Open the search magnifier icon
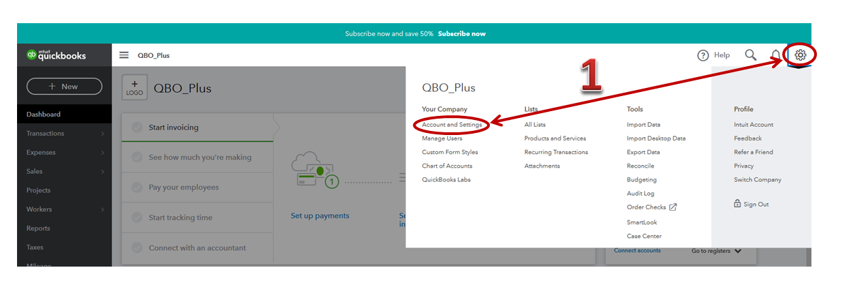This screenshot has width=868, height=300. [x=751, y=55]
